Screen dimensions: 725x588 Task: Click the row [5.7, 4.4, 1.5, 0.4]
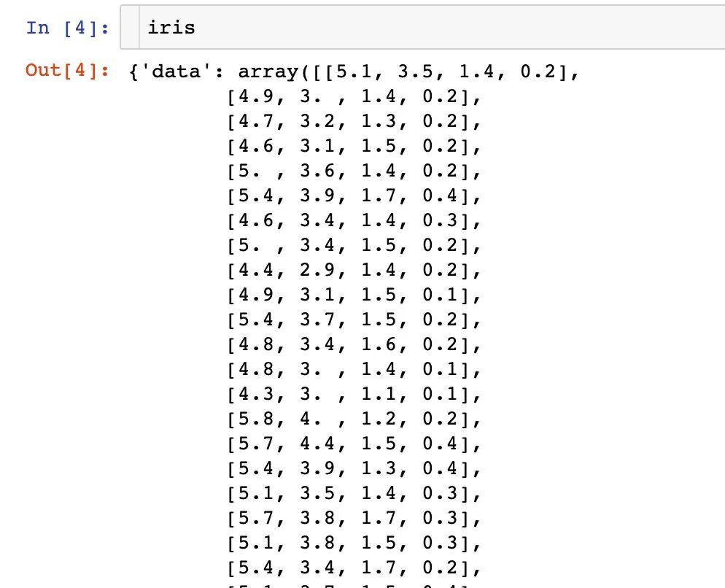(354, 444)
